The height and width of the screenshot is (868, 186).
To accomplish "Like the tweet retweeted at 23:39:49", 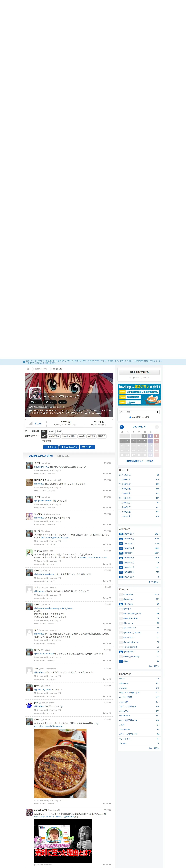I will click(x=110, y=474).
